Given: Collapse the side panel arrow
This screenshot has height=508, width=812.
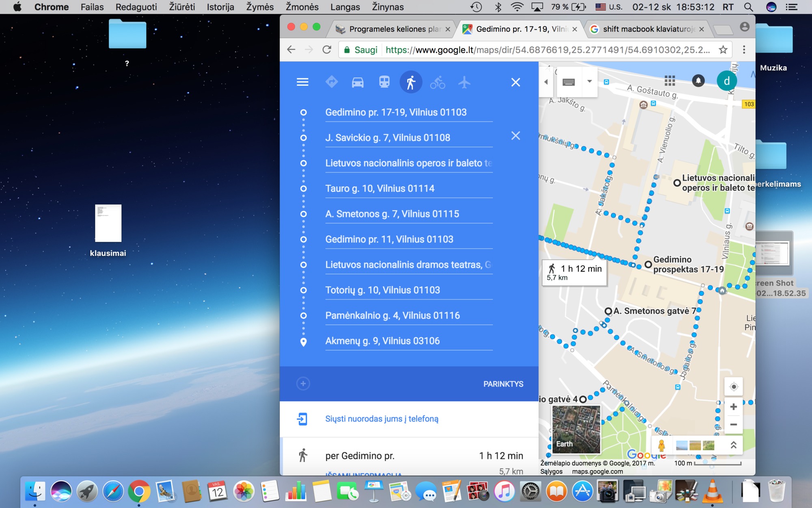Looking at the screenshot, I should (x=546, y=82).
